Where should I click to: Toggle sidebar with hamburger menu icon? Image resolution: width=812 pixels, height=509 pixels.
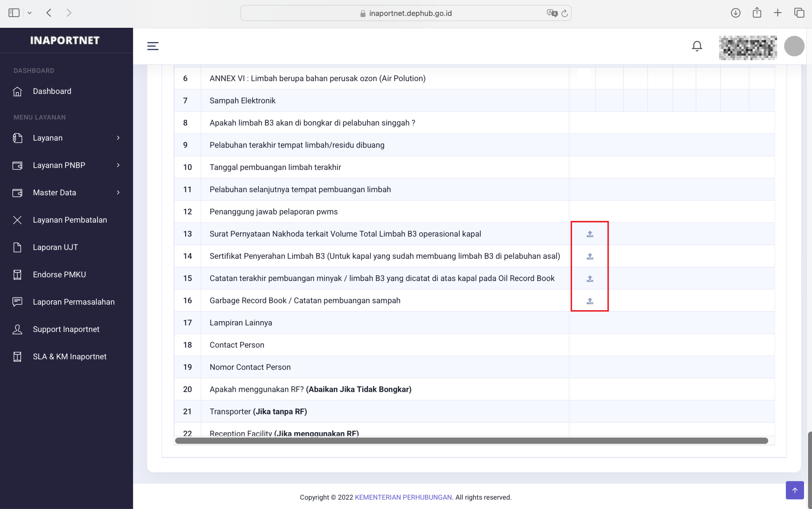pyautogui.click(x=153, y=46)
